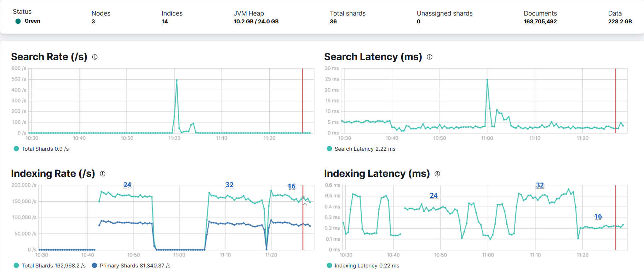Click the Green status label
The width and height of the screenshot is (644, 271).
[x=32, y=21]
